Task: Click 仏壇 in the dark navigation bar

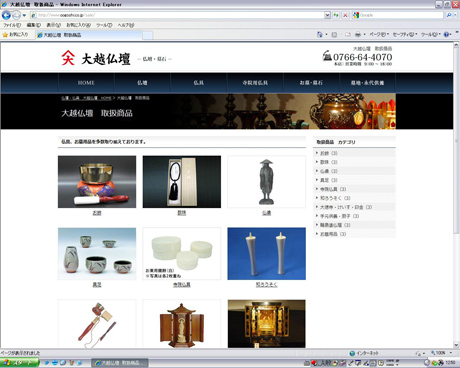Action: click(x=142, y=83)
